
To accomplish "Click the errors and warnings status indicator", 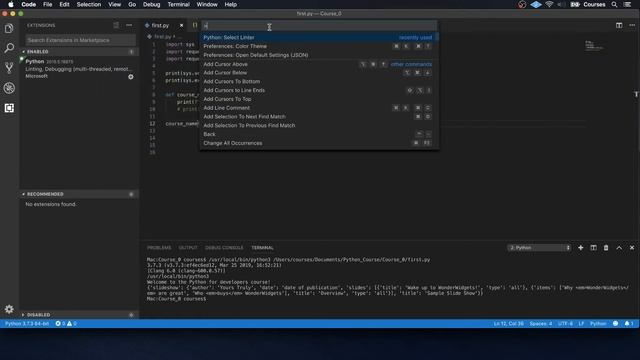I will (66, 324).
